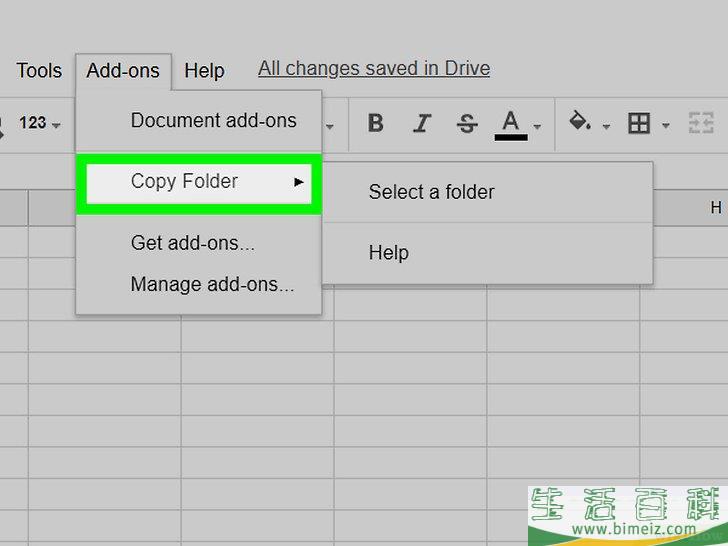Click the Add-ons menu in menu bar
This screenshot has height=546, width=728.
coord(123,70)
